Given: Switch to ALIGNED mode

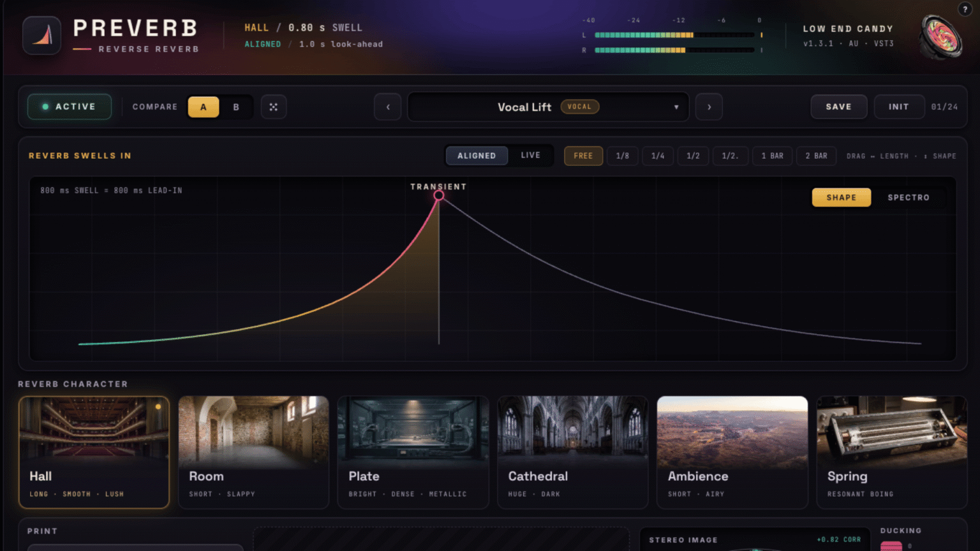Looking at the screenshot, I should click(477, 156).
